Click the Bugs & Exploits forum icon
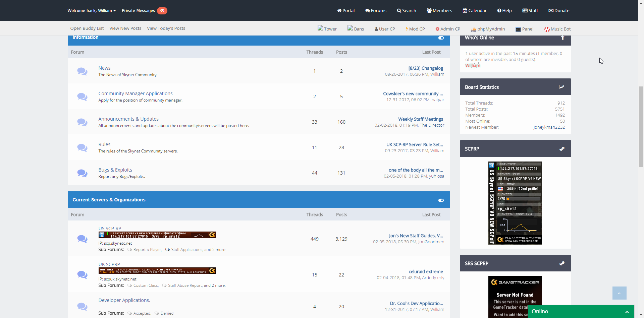This screenshot has width=644, height=318. (82, 173)
